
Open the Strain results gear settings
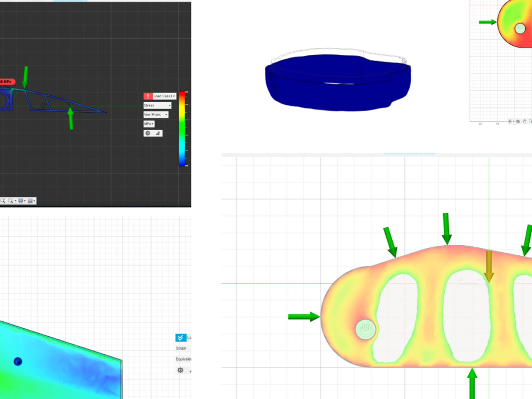pyautogui.click(x=180, y=370)
